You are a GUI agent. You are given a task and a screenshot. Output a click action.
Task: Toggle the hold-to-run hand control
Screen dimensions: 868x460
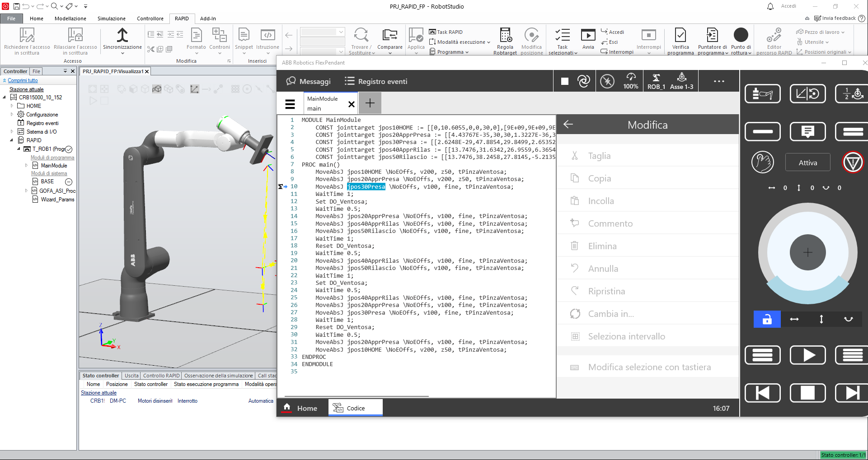763,162
